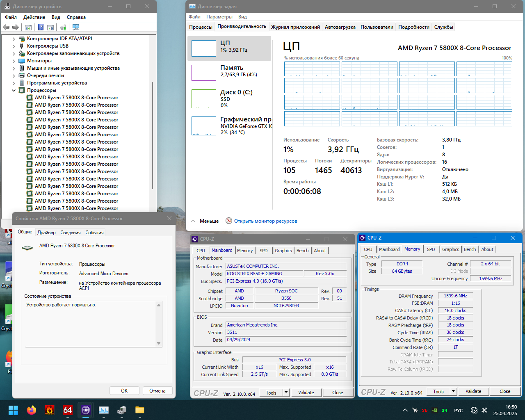Open Help via the blue question mark icon
Viewport: 525px width, 420px height.
[x=41, y=27]
